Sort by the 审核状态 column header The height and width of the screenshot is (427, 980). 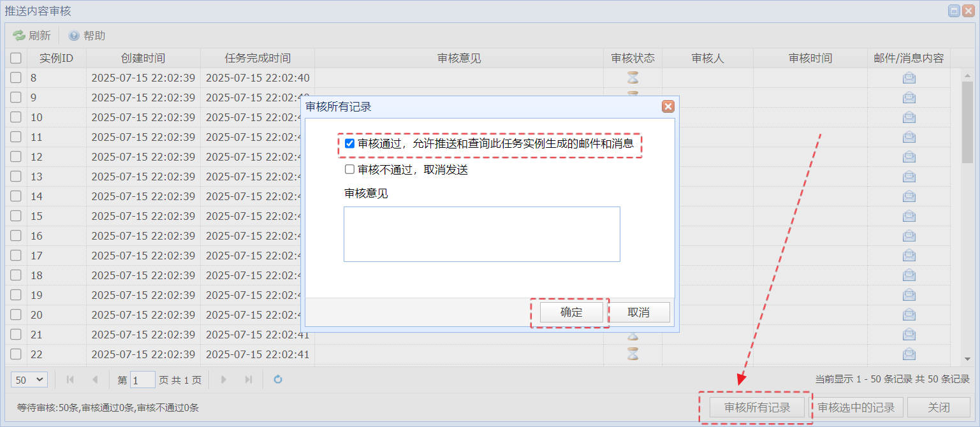point(633,58)
